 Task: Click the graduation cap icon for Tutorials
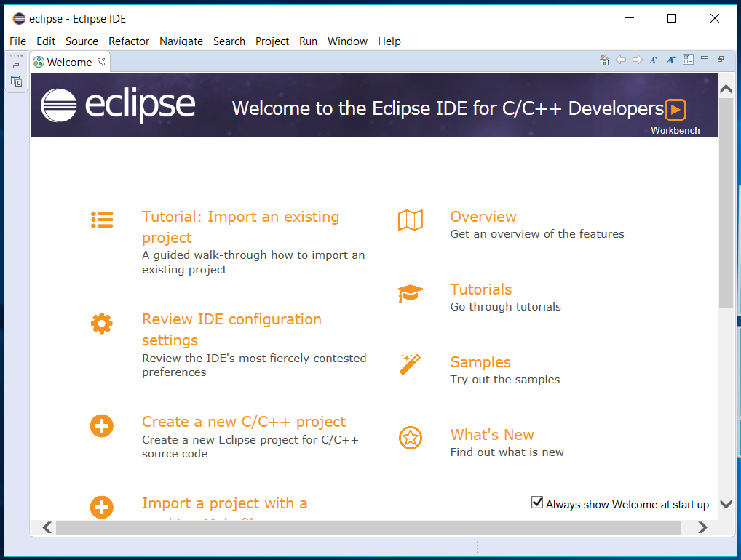coord(411,293)
